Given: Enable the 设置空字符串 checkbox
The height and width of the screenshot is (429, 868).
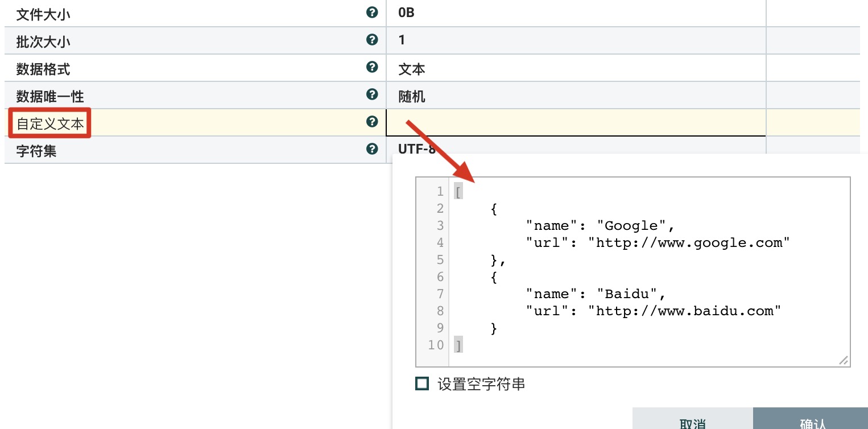Looking at the screenshot, I should 422,384.
